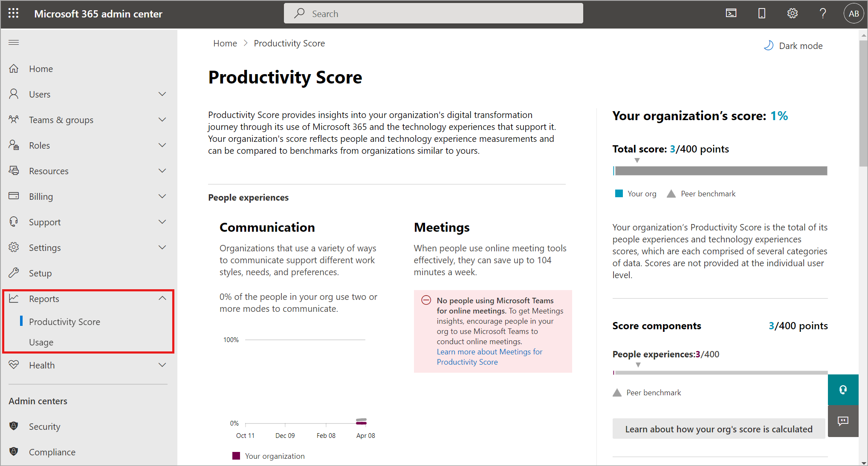The height and width of the screenshot is (466, 868).
Task: Click the Productivity Score breadcrumb
Action: [x=289, y=43]
